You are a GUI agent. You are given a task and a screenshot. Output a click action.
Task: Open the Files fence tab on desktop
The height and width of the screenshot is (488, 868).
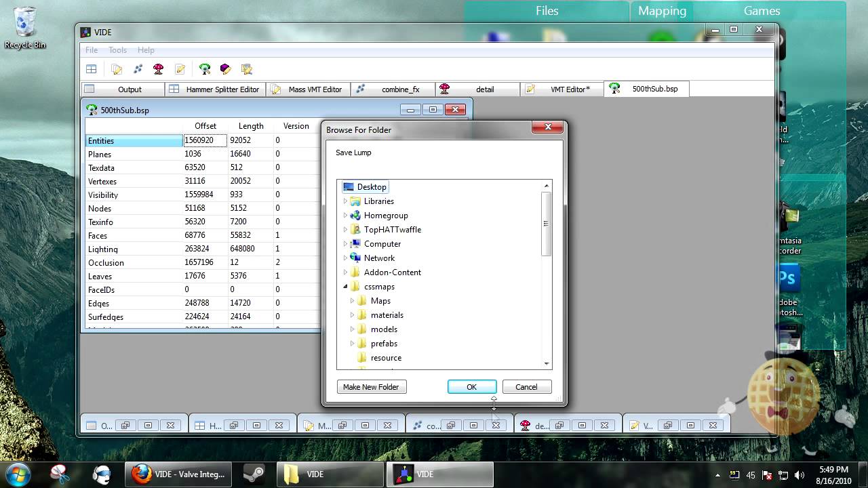pos(547,11)
